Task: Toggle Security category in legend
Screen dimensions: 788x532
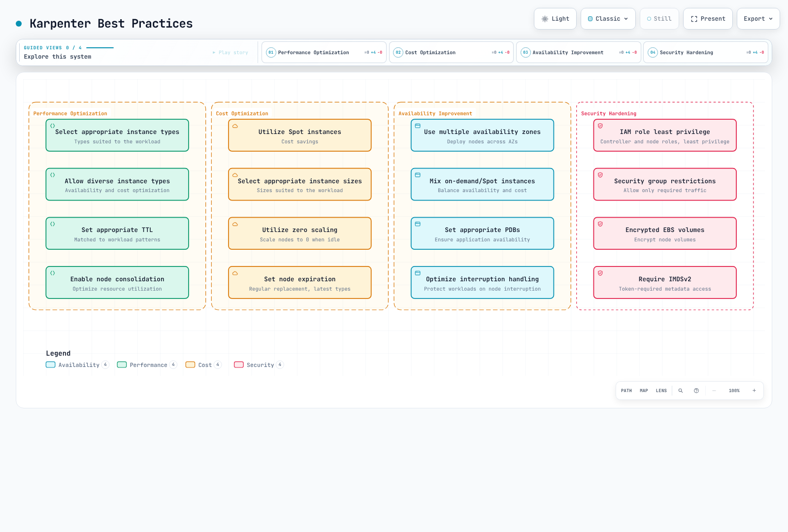Action: [259, 365]
